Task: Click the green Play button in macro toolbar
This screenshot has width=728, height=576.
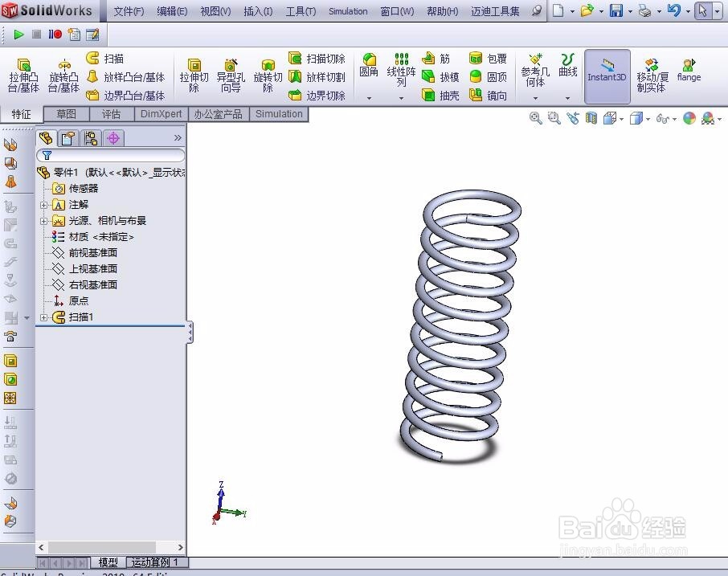Action: coord(18,34)
